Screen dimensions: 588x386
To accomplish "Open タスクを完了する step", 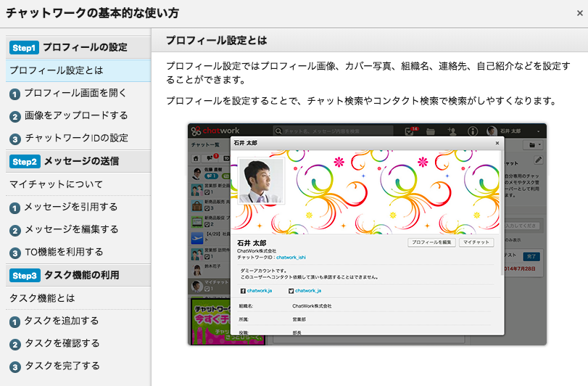I will click(x=78, y=366).
